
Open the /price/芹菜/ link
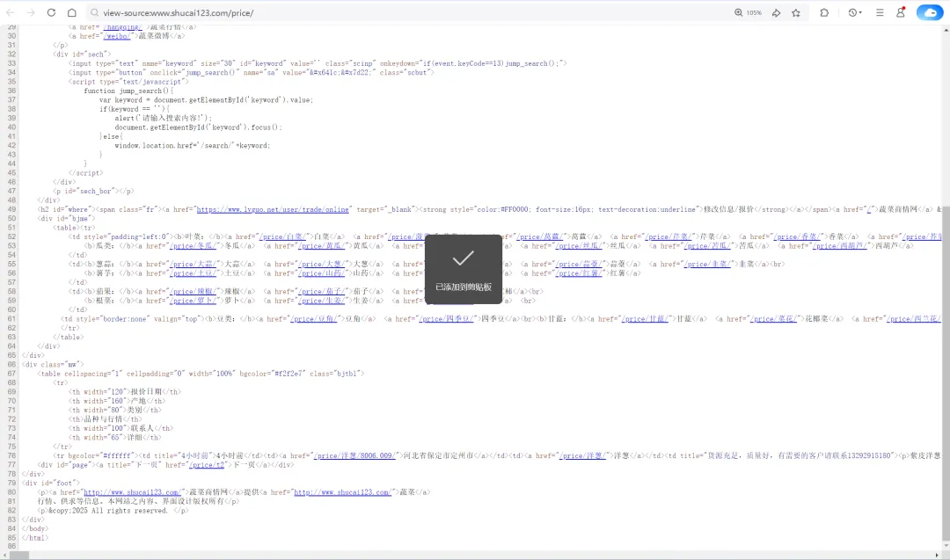pyautogui.click(x=669, y=236)
